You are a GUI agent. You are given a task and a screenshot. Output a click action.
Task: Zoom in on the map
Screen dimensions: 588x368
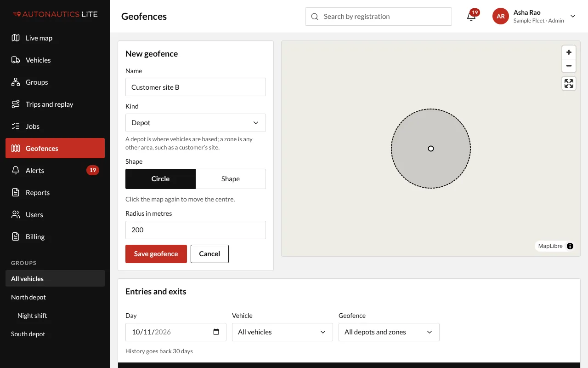tap(569, 52)
